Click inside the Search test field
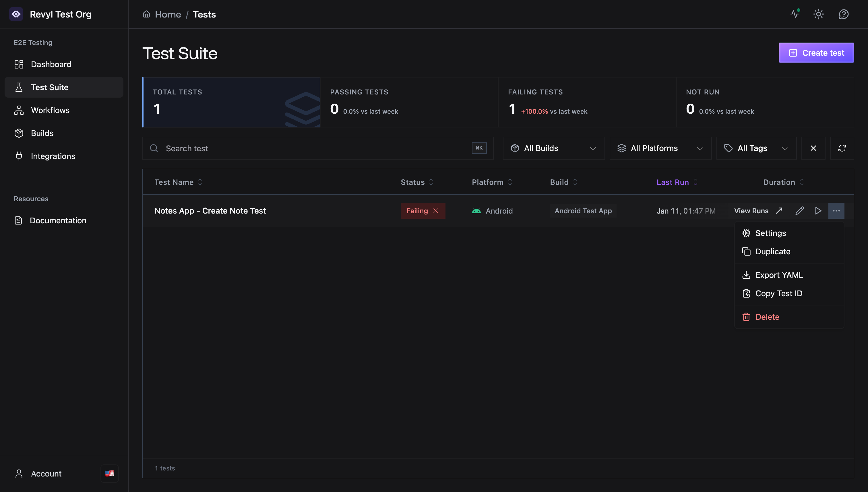 (x=304, y=148)
